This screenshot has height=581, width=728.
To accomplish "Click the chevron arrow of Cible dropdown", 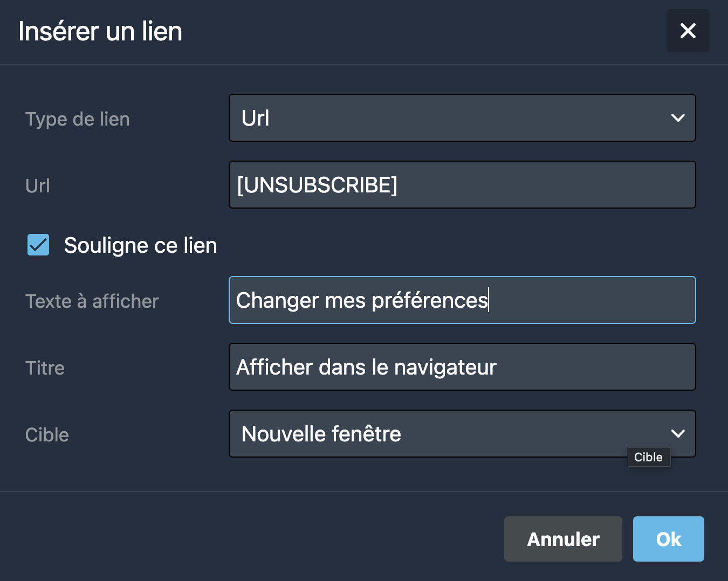I will click(x=678, y=433).
